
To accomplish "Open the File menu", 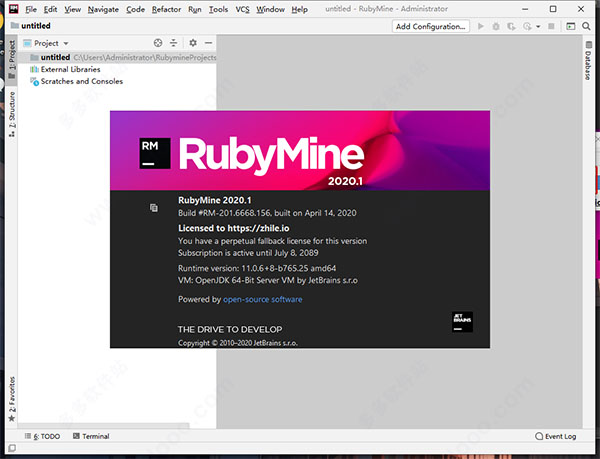I will [x=31, y=10].
